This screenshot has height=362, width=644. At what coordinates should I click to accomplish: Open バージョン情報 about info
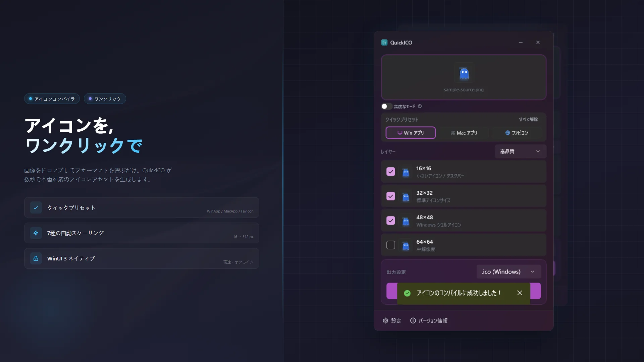click(429, 321)
